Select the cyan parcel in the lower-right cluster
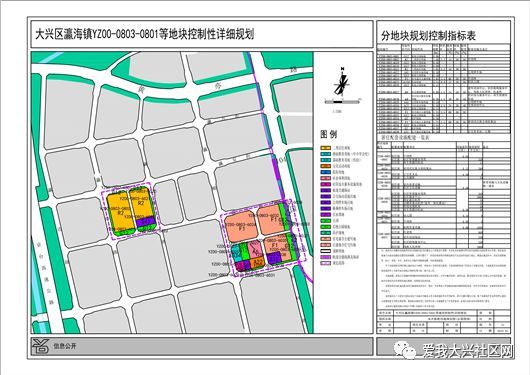 coord(237,252)
